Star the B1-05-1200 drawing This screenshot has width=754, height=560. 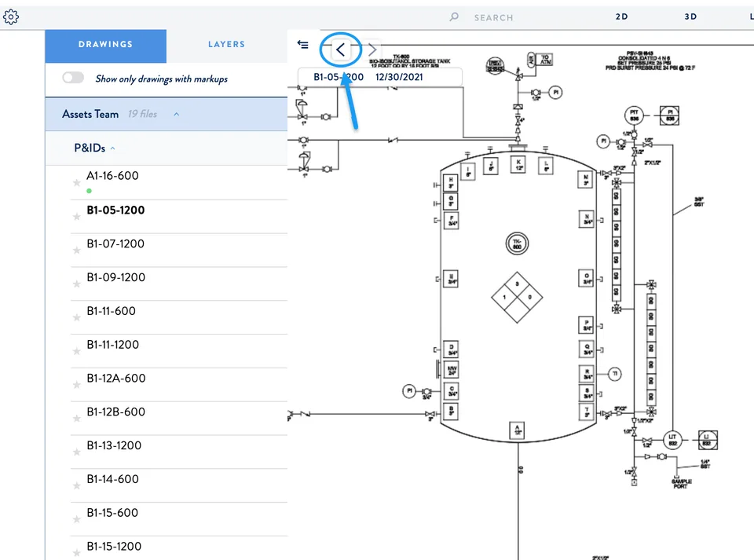coord(76,217)
